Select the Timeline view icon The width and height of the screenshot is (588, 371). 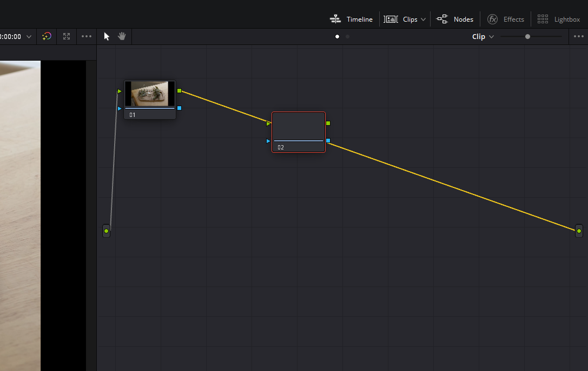(x=336, y=18)
